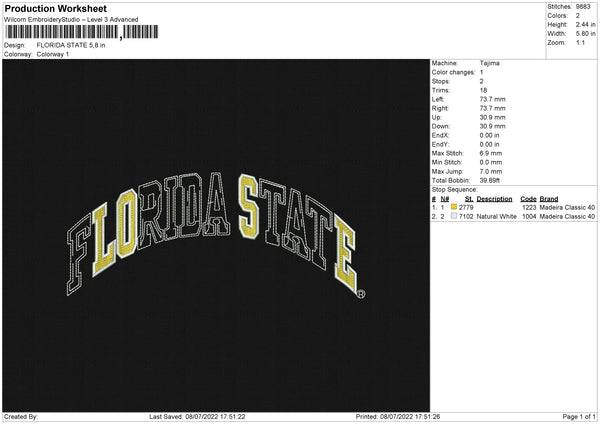The image size is (600, 424).
Task: Click the Trims value 18
Action: 483,90
